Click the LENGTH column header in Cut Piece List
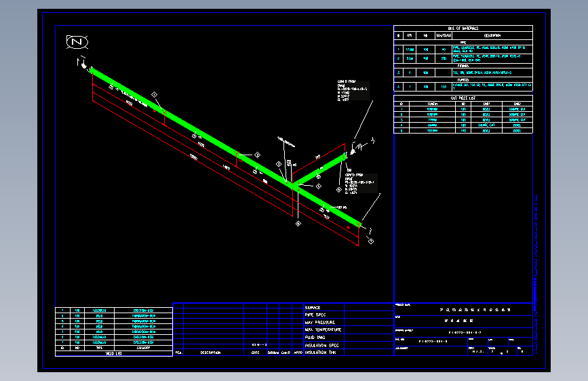This screenshot has width=588, height=381. click(433, 104)
